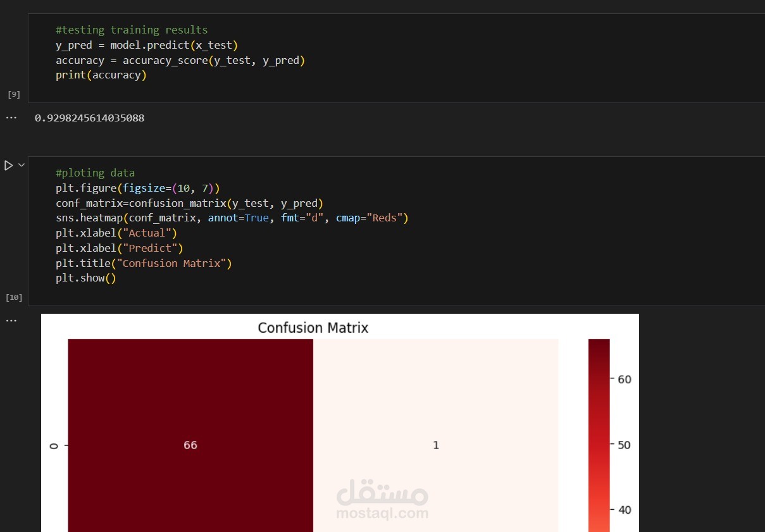Click the confusion_matrix assignment line
This screenshot has width=765, height=532.
click(x=190, y=203)
